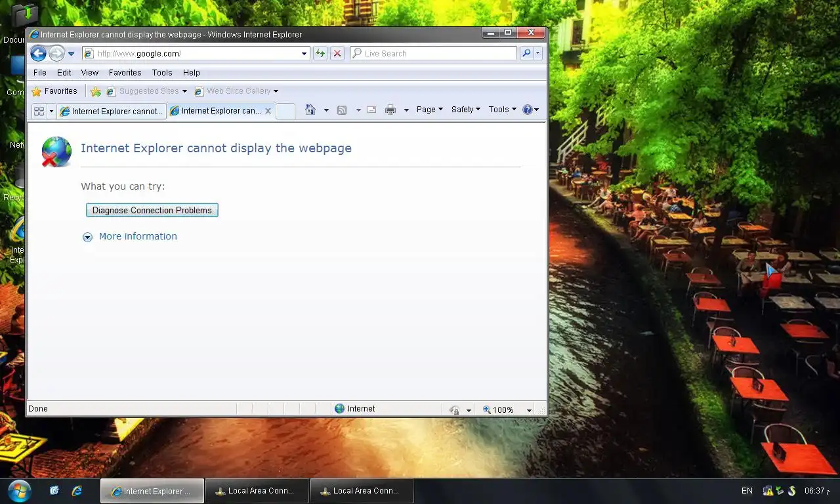Open the dropdown beside the status bar lock icon
Image resolution: width=840 pixels, height=504 pixels.
[x=469, y=410]
